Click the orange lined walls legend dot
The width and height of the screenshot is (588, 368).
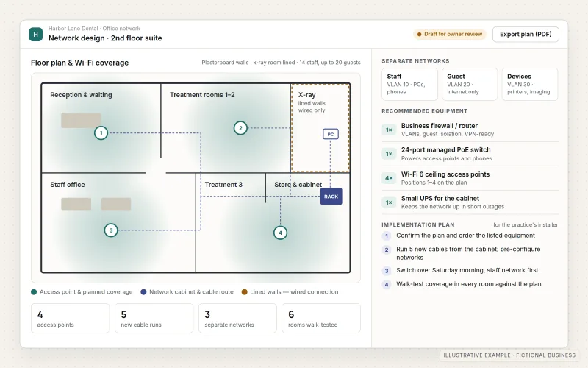click(244, 292)
